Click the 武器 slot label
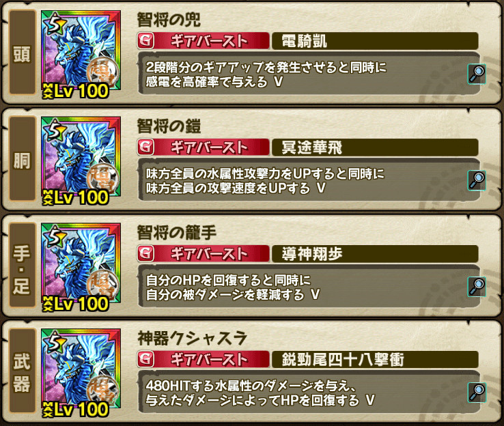This screenshot has height=426, width=504. (x=22, y=371)
